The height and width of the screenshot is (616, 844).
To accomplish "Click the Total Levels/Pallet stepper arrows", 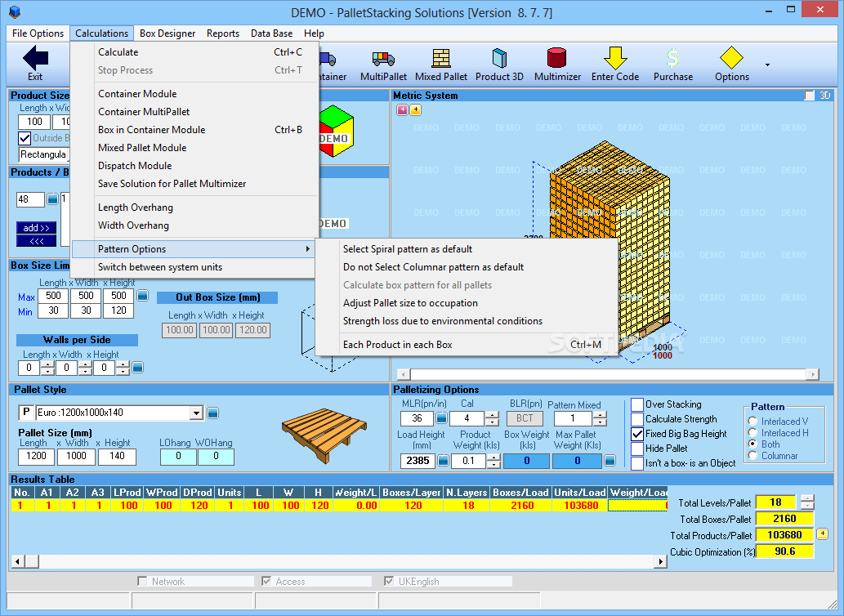I will 807,502.
